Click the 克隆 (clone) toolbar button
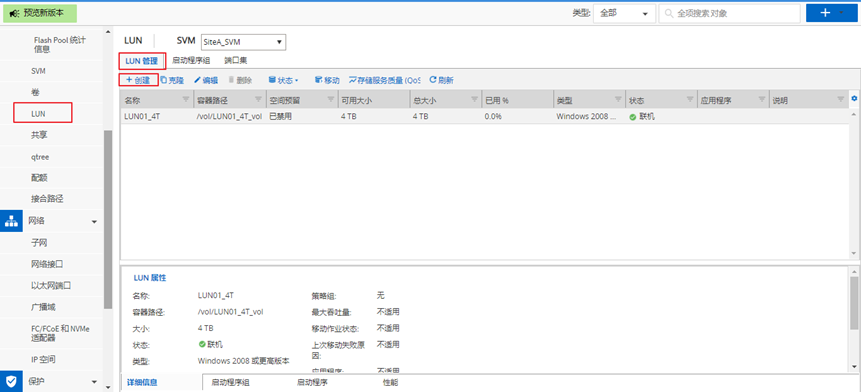This screenshot has width=861, height=392. tap(172, 80)
